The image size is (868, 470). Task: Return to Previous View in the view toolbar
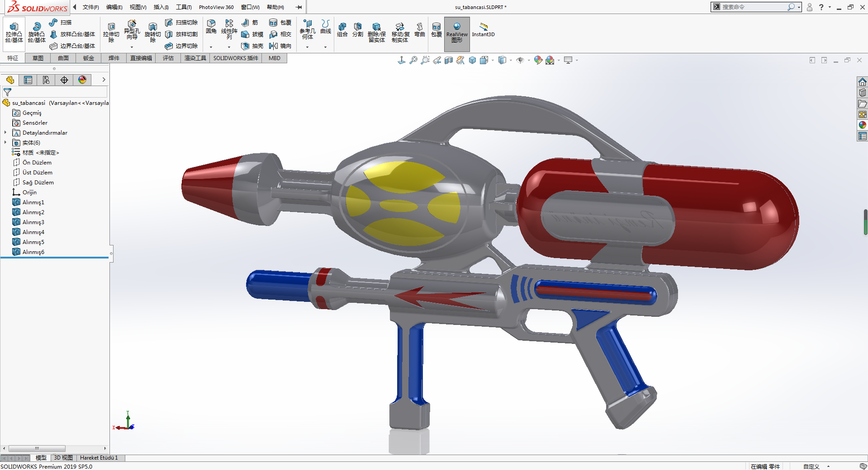437,60
